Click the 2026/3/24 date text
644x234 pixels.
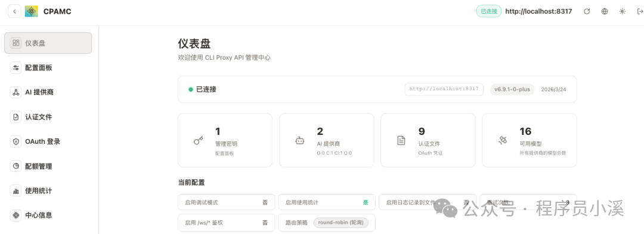(553, 89)
